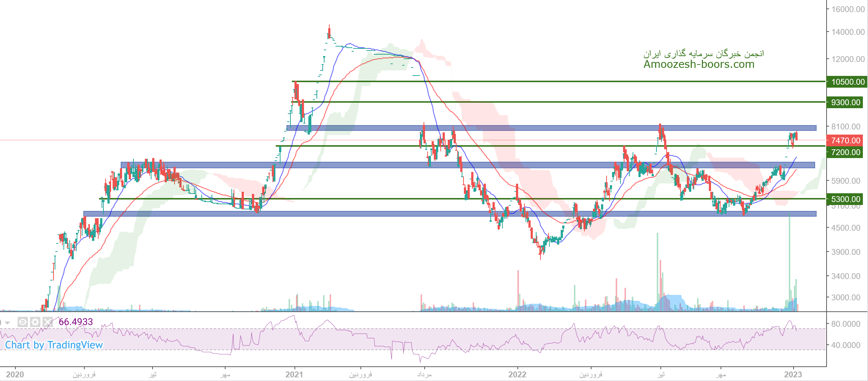Open the Chart by TradingView link
The width and height of the screenshot is (868, 381).
(x=54, y=345)
